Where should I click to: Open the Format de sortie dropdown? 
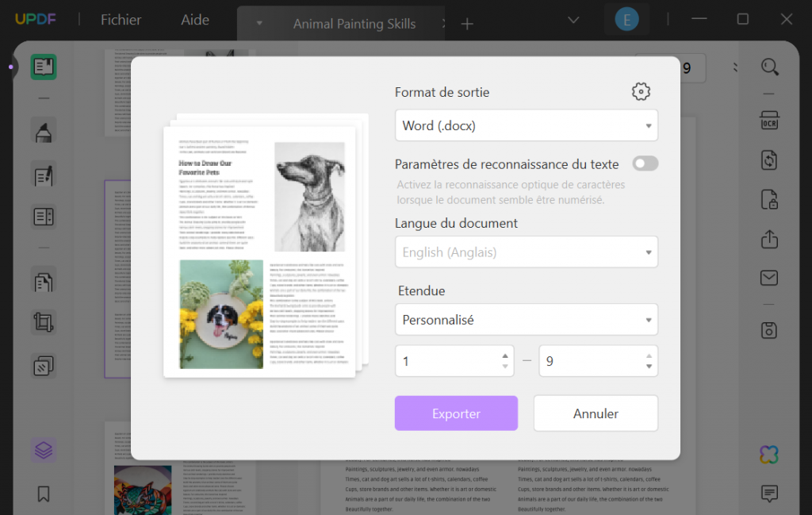click(x=526, y=125)
